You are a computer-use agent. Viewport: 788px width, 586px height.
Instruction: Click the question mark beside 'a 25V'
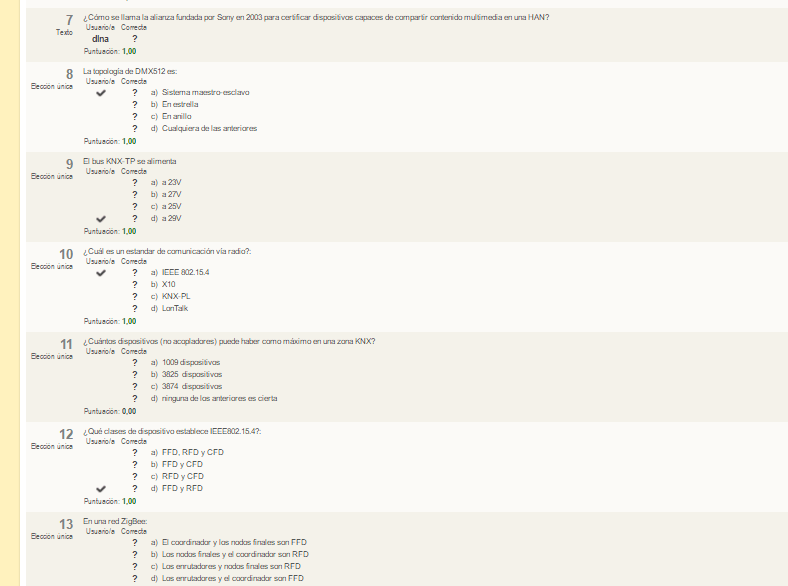135,207
